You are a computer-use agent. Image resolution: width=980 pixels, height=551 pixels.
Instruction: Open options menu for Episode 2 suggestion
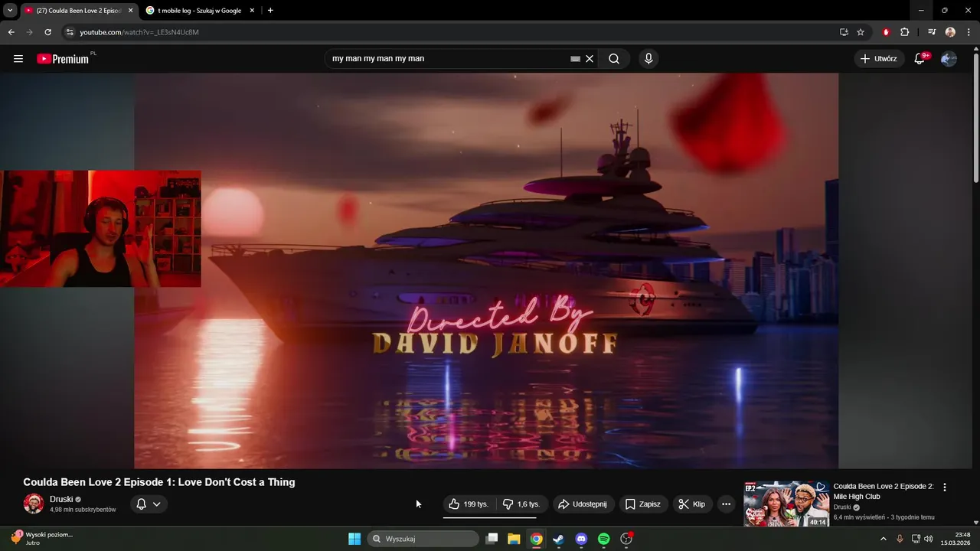(x=944, y=487)
